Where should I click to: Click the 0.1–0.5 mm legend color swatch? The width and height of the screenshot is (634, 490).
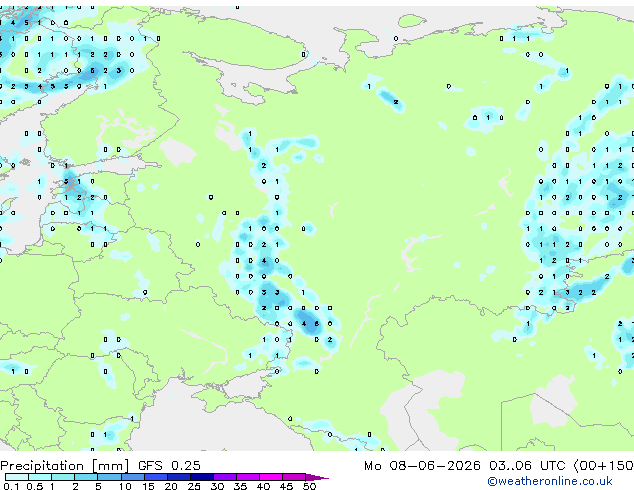(17, 477)
